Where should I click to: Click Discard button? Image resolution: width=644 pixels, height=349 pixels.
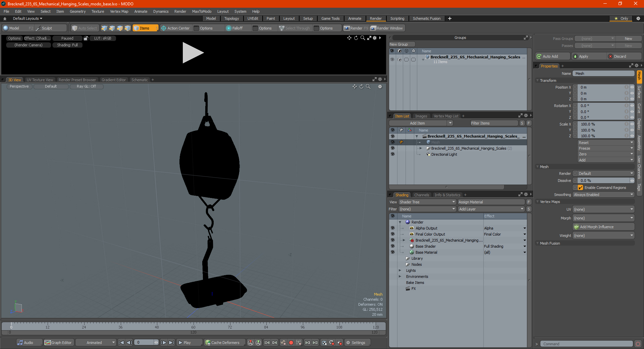[x=624, y=56]
